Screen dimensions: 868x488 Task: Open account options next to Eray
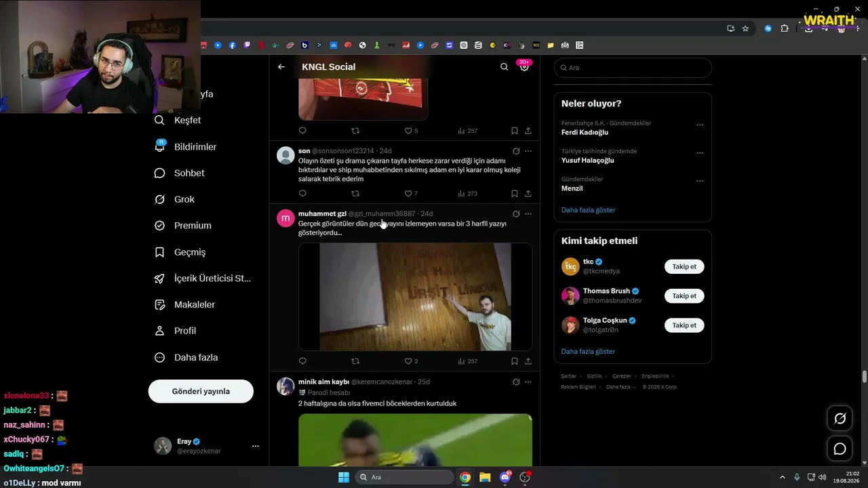click(x=256, y=446)
